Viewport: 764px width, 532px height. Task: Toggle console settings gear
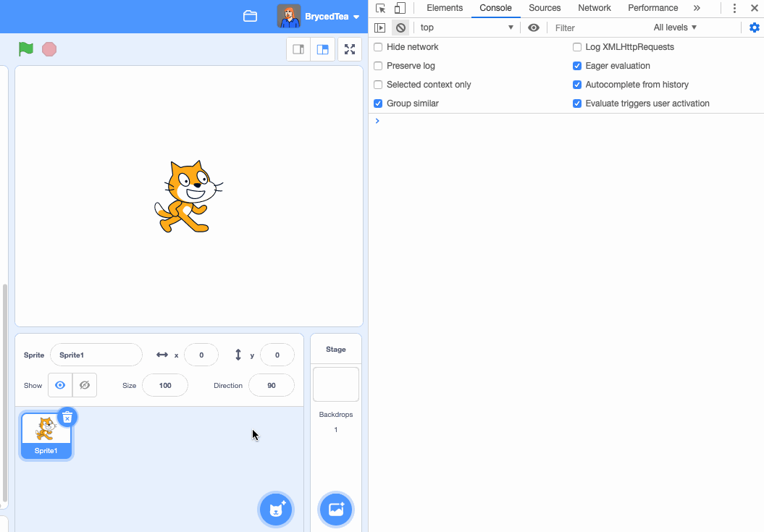(x=755, y=28)
